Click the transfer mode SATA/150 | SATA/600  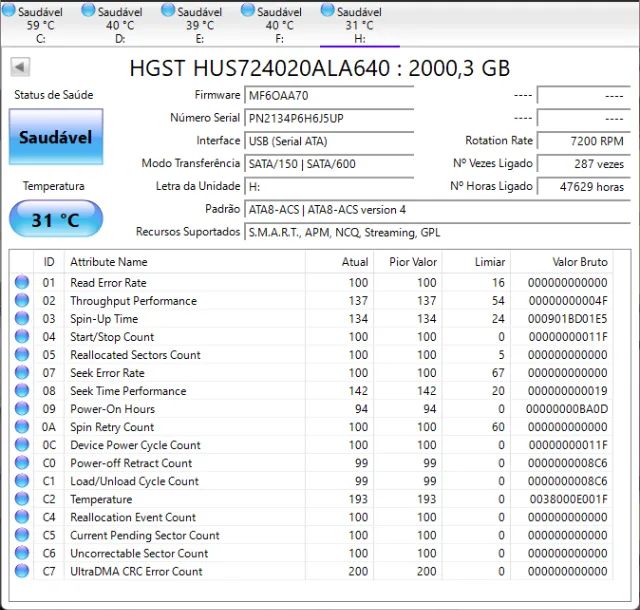(x=329, y=164)
